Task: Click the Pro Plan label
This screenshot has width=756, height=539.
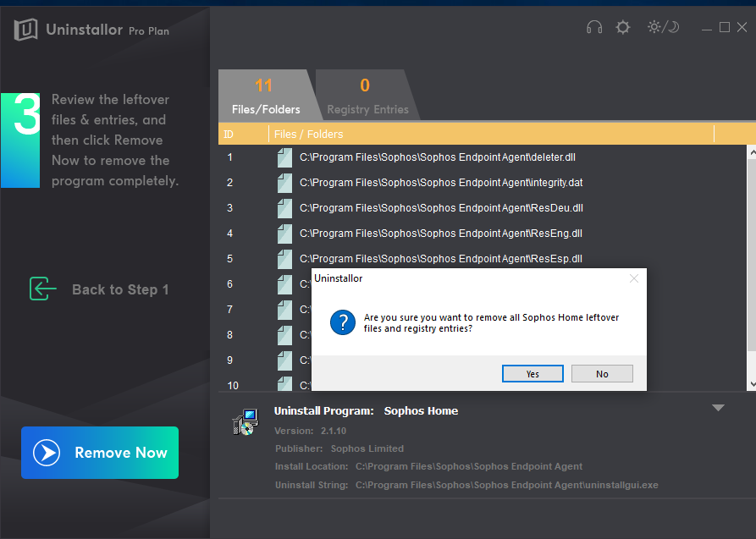Action: pyautogui.click(x=149, y=31)
